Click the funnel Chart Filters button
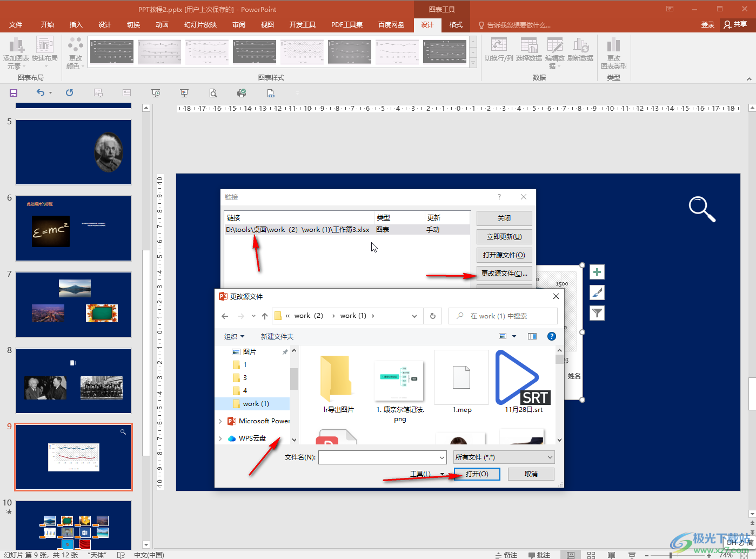 (x=597, y=312)
